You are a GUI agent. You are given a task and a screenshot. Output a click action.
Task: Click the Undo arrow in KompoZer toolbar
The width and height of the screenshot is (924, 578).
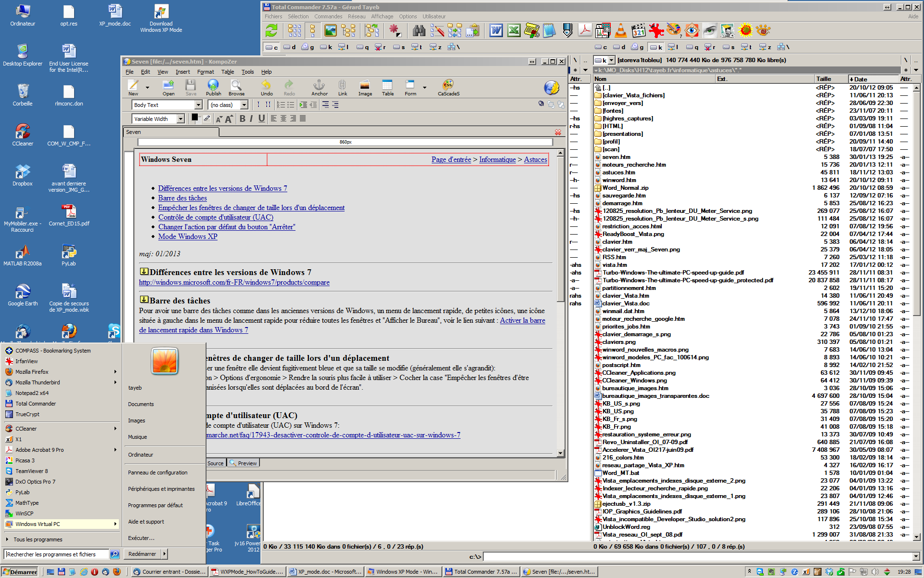(267, 88)
